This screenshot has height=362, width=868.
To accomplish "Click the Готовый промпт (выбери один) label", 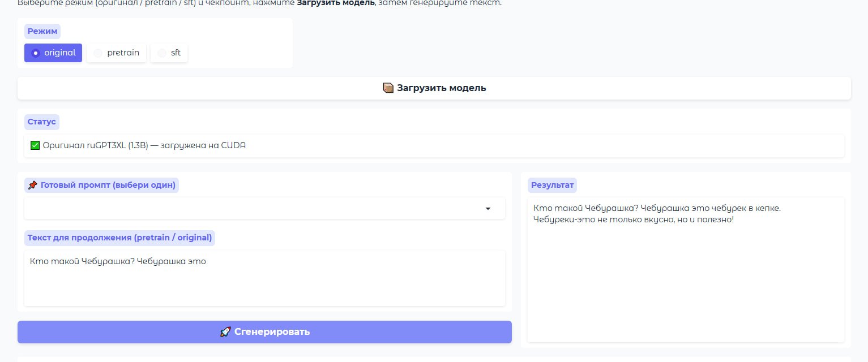I will click(x=101, y=185).
